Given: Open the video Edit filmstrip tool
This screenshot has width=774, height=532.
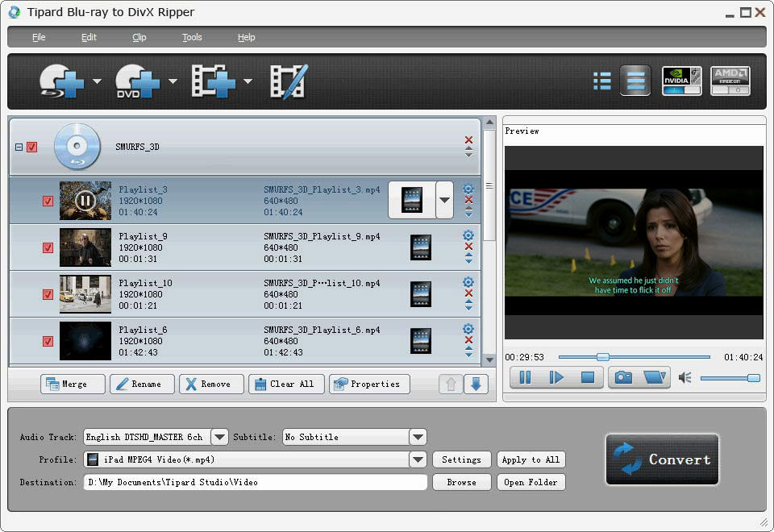Looking at the screenshot, I should (x=289, y=81).
